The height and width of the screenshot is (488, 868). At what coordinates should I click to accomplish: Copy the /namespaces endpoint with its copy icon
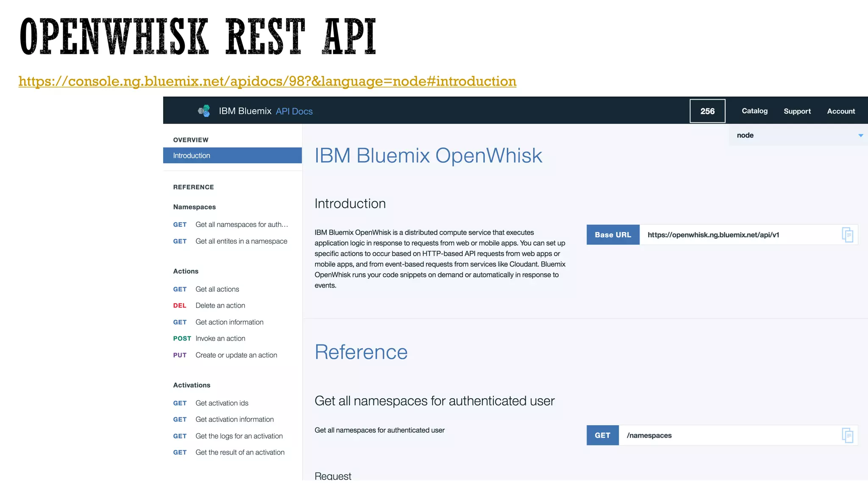coord(847,435)
